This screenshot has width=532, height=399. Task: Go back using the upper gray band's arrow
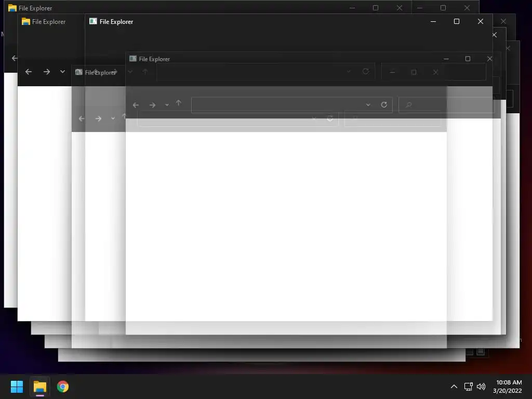pos(136,105)
